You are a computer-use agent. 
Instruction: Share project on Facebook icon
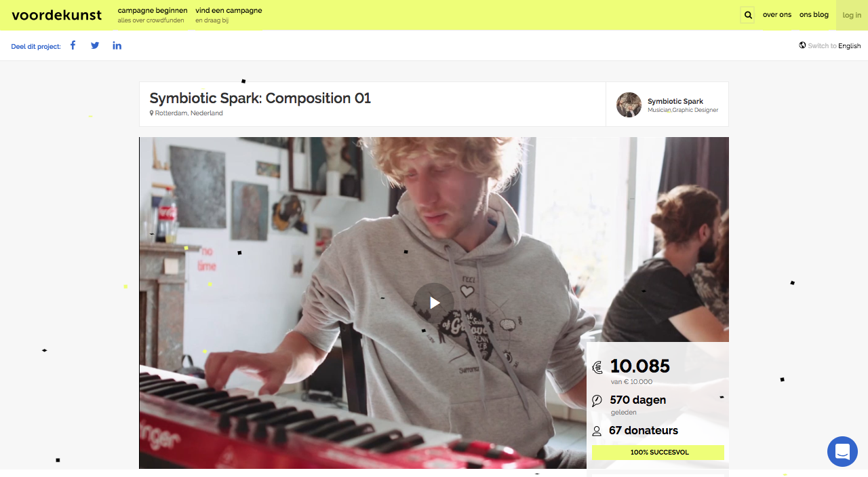tap(73, 45)
